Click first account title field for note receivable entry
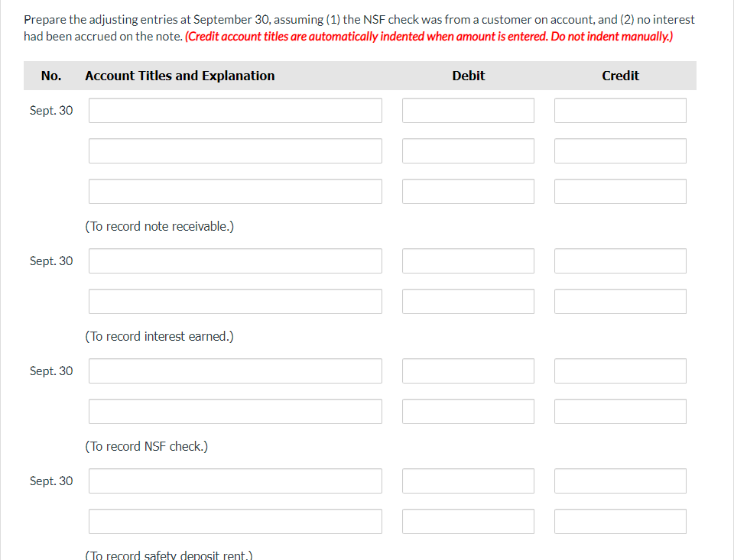The width and height of the screenshot is (734, 560). (235, 111)
